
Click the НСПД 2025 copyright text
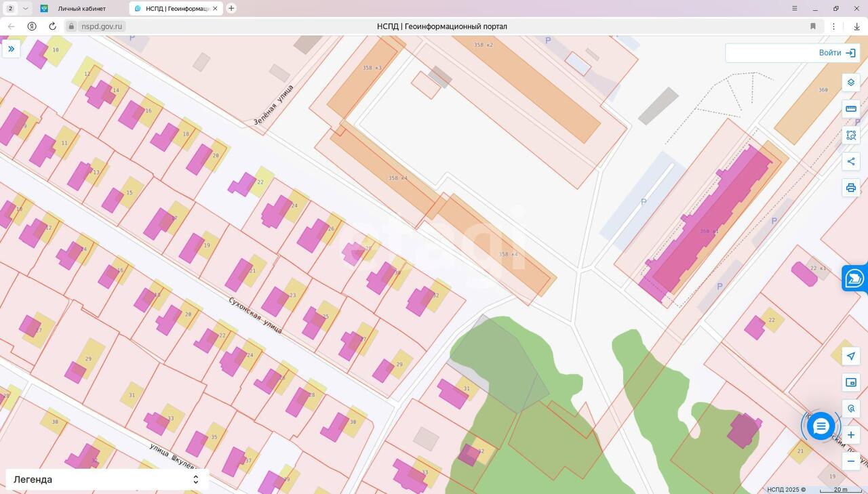coord(787,489)
